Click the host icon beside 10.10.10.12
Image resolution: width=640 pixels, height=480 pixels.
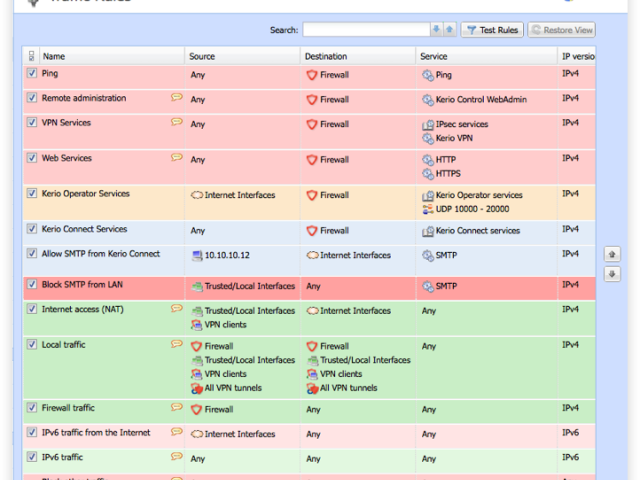(x=196, y=256)
